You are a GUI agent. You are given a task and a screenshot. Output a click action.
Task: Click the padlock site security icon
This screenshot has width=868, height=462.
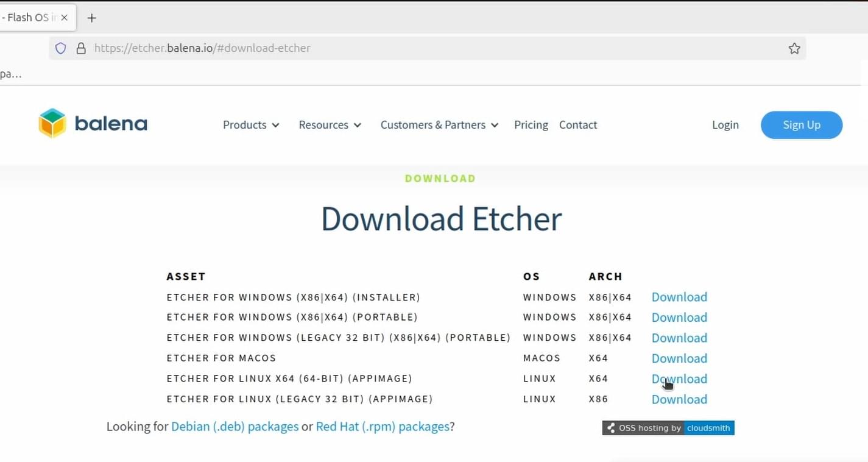point(81,48)
